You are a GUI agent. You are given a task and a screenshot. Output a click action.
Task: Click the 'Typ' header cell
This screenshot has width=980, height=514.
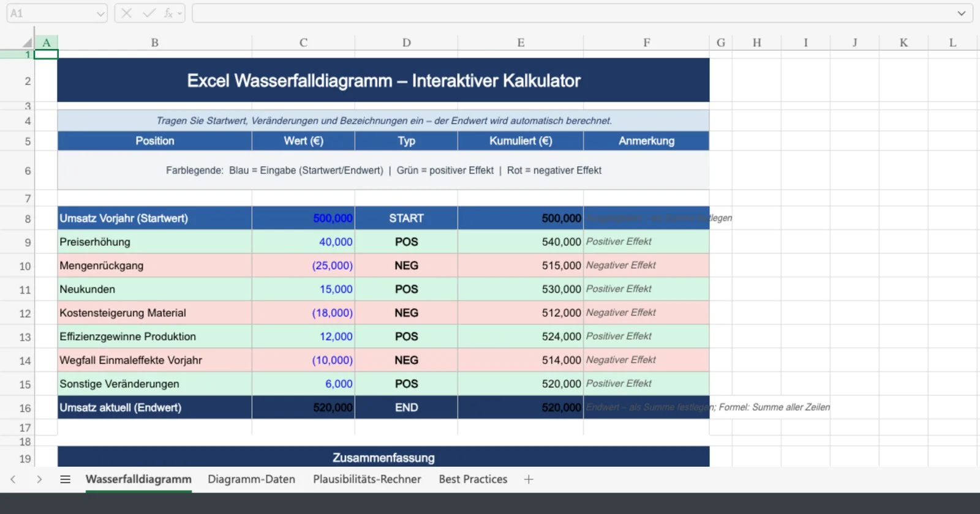406,141
